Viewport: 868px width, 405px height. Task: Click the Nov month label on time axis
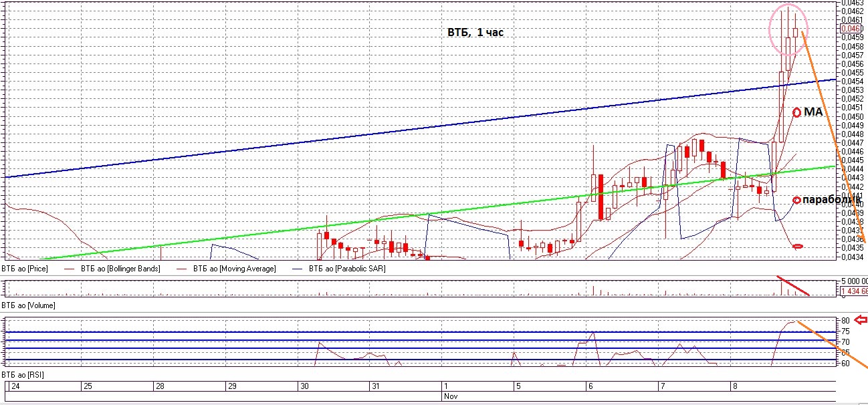(451, 396)
